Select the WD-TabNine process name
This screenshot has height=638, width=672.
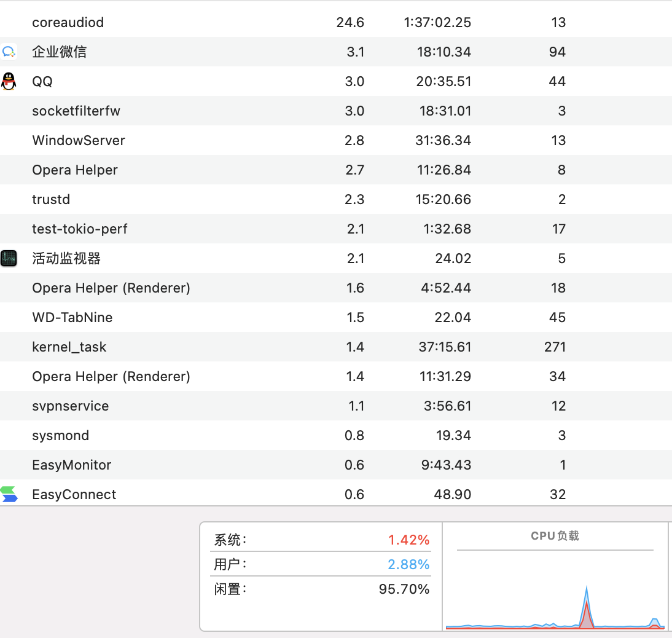tap(72, 318)
